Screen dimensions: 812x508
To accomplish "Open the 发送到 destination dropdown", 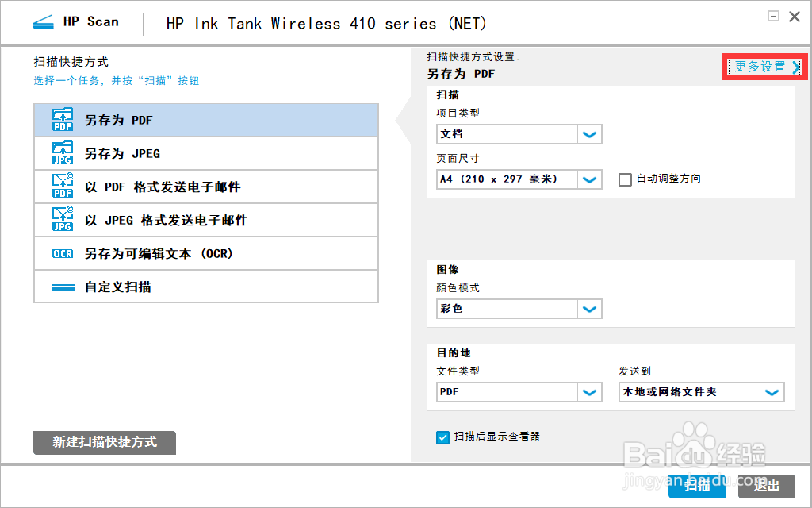I will click(x=772, y=392).
